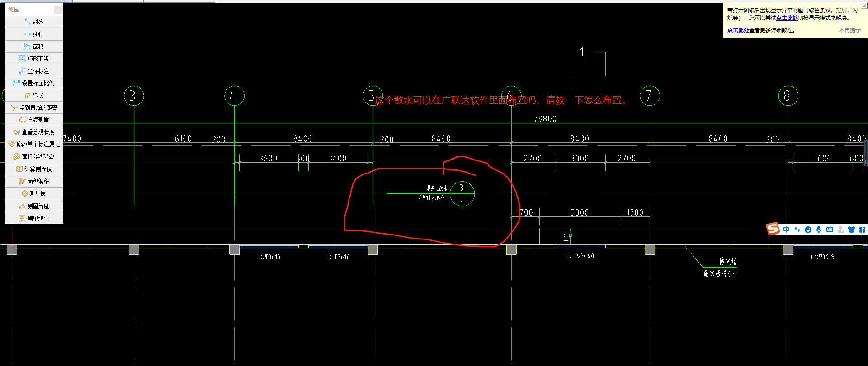Select 修改单个标注属性 edit annotation property
Screen dimensions: 868x366
(34, 144)
